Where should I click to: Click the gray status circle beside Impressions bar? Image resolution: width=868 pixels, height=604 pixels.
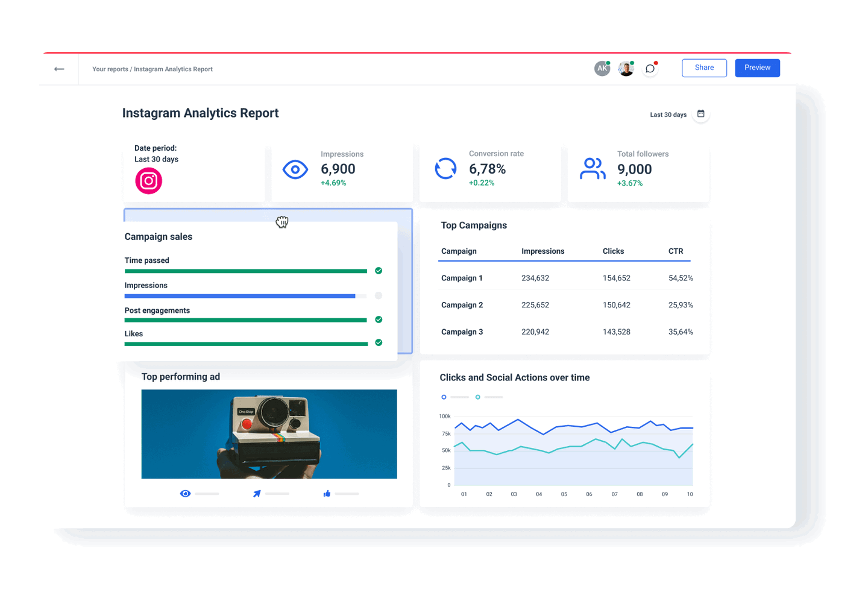[379, 295]
